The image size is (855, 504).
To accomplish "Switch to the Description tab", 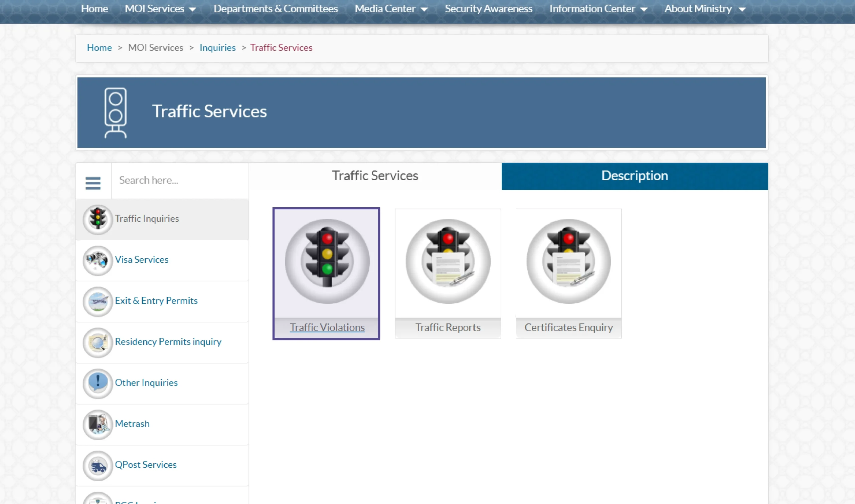I will click(634, 176).
